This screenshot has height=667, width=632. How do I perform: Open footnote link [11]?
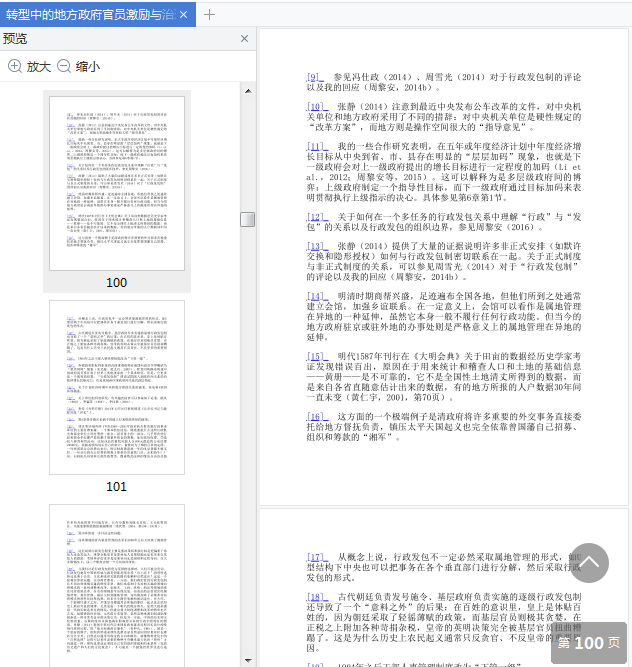317,146
